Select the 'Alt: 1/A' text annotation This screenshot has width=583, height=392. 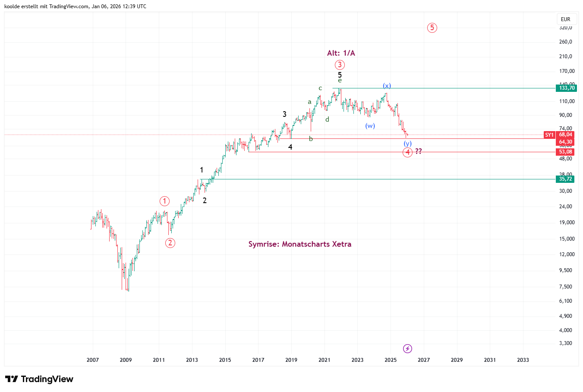pyautogui.click(x=341, y=53)
